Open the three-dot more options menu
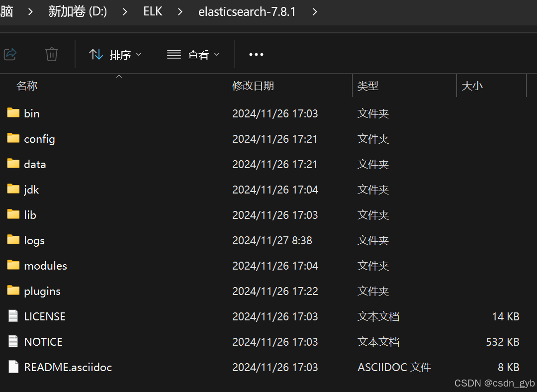The image size is (537, 392). [256, 55]
